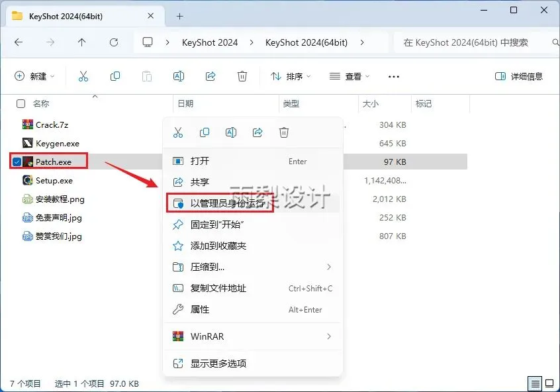Sort by 大小 column header
The height and width of the screenshot is (392, 560).
coord(371,103)
